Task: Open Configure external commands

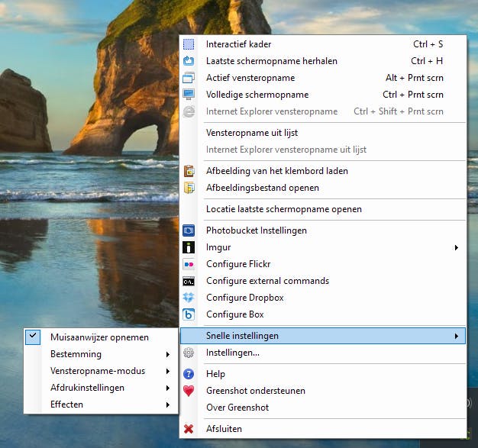Action: (323, 281)
